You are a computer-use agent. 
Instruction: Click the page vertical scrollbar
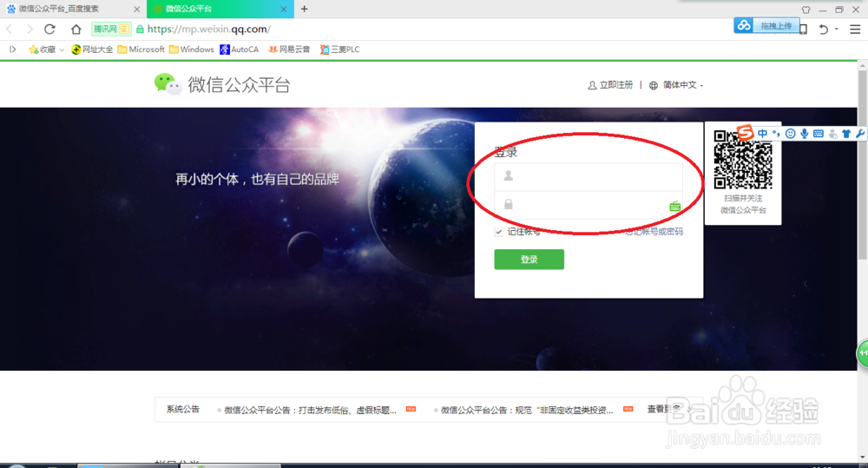coord(863,166)
